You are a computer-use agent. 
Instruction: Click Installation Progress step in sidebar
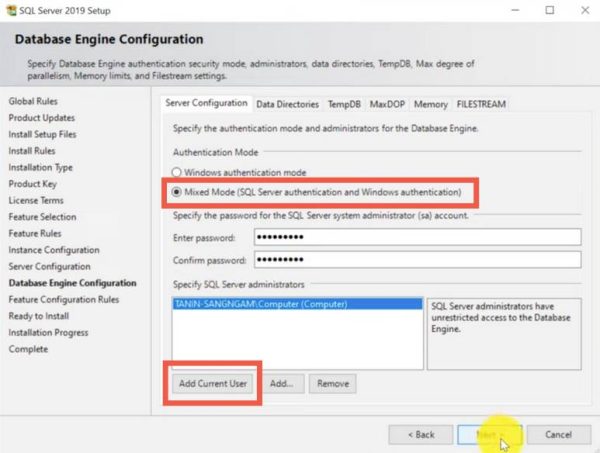(x=48, y=332)
